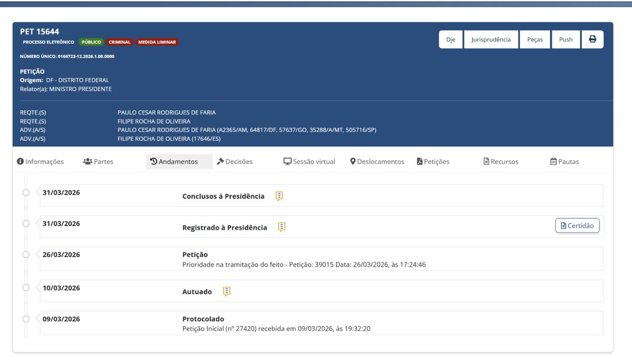
Task: Open the note icon next to Conclusos à Presidência
Action: tap(279, 196)
